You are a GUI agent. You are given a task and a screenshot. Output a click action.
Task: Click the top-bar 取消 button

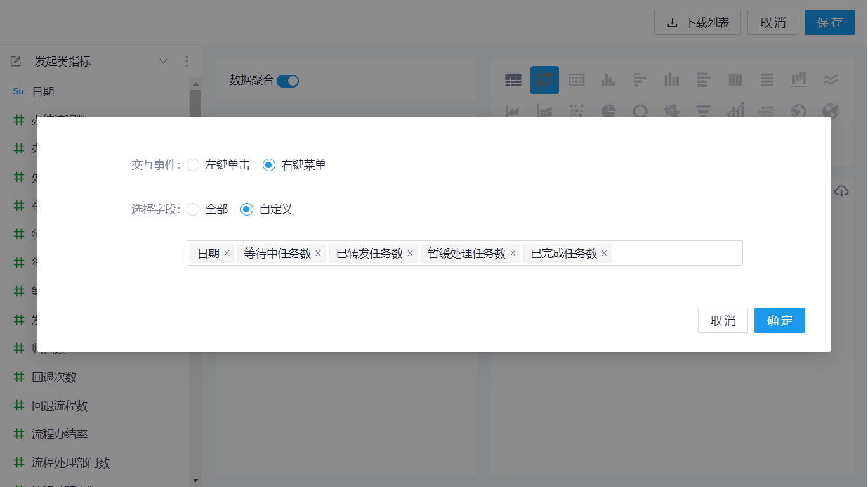[x=773, y=22]
